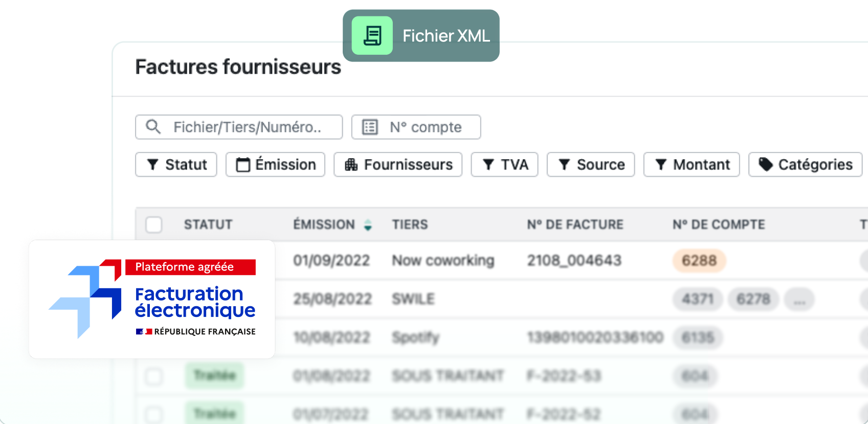Sort by the ÉMISSION column arrow icon
This screenshot has width=868, height=424.
[368, 225]
